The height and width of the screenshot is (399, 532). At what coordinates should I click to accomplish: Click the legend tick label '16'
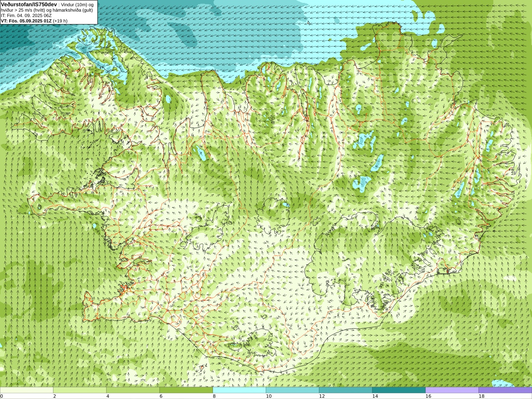click(x=428, y=396)
